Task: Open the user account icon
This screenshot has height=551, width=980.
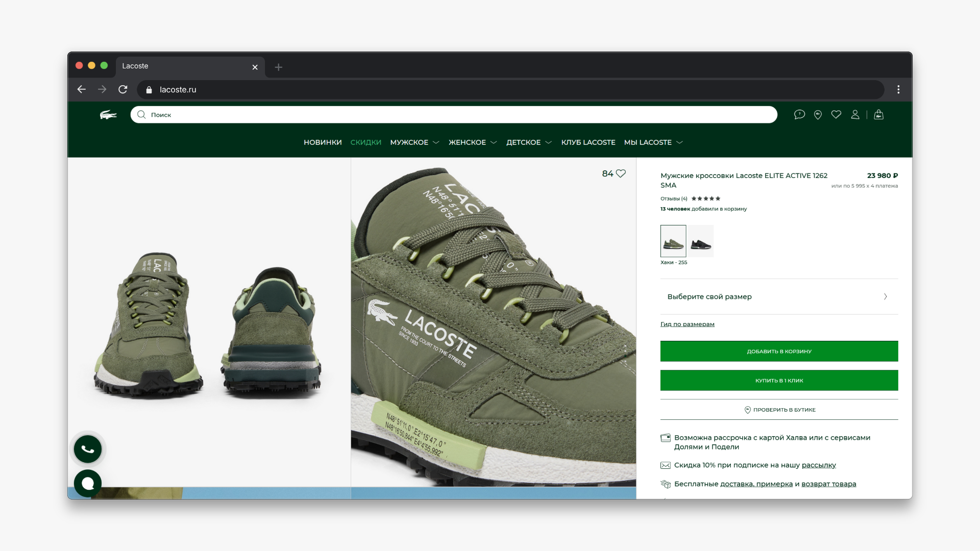Action: click(855, 115)
